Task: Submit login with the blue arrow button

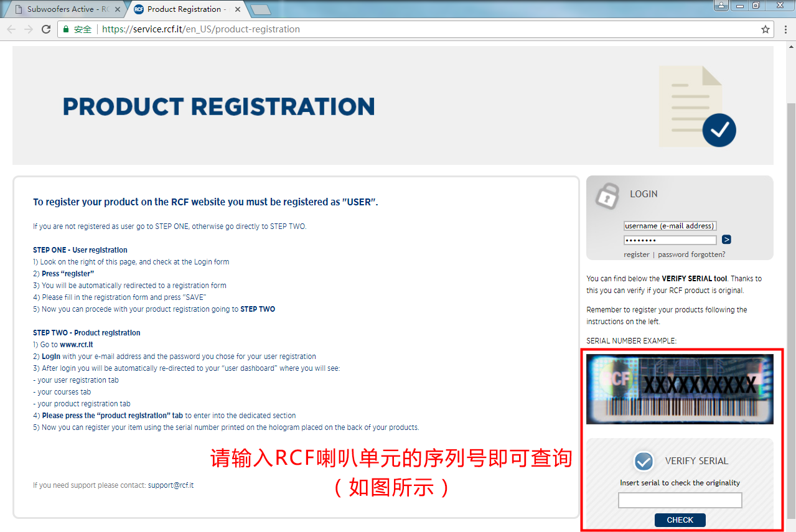Action: pyautogui.click(x=726, y=240)
